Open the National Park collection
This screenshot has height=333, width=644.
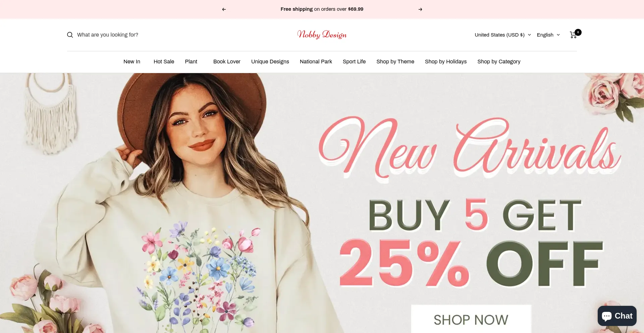(x=316, y=62)
